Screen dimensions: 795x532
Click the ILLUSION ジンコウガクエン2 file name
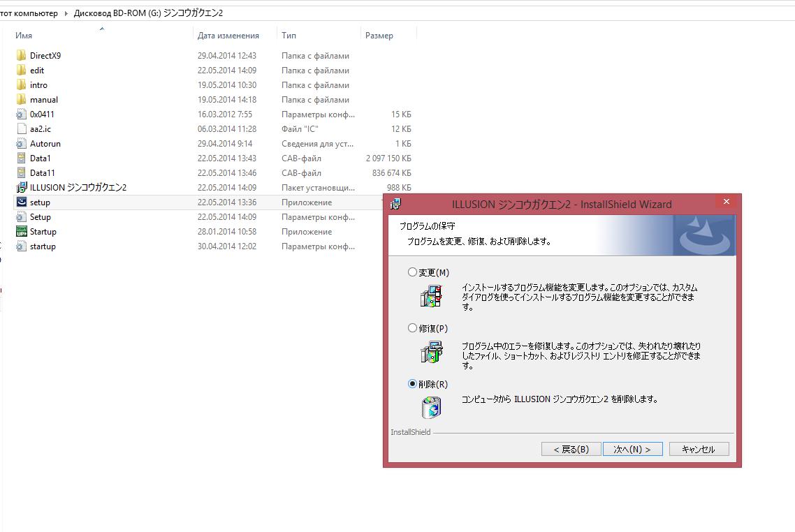tap(78, 188)
